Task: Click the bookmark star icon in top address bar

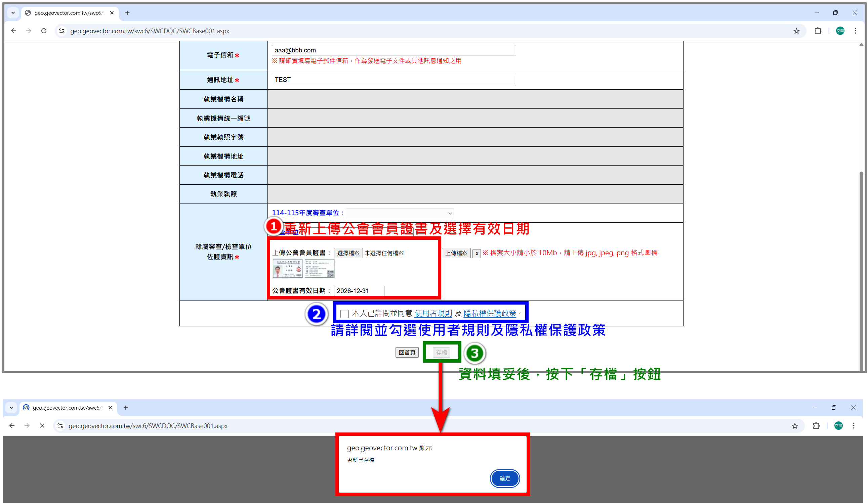Action: tap(796, 31)
